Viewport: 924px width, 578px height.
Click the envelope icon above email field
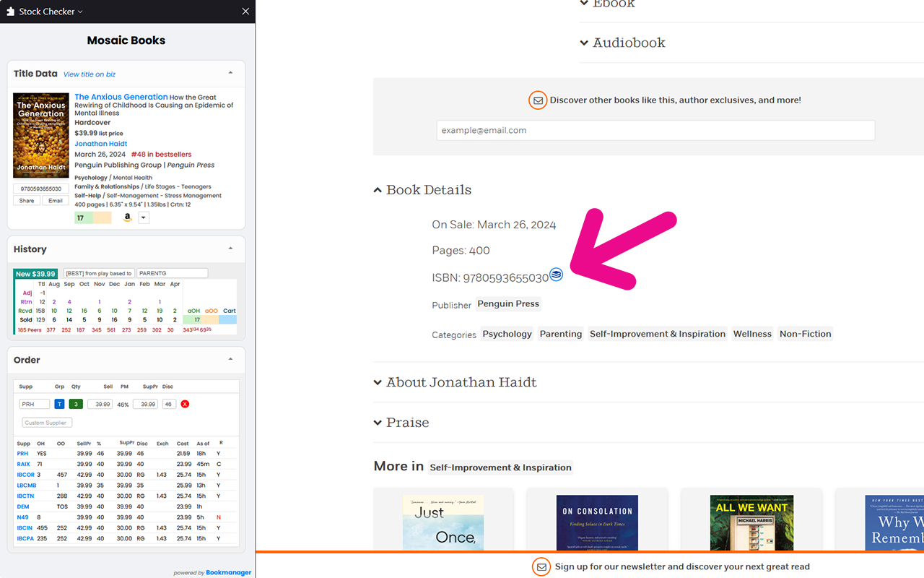point(538,100)
